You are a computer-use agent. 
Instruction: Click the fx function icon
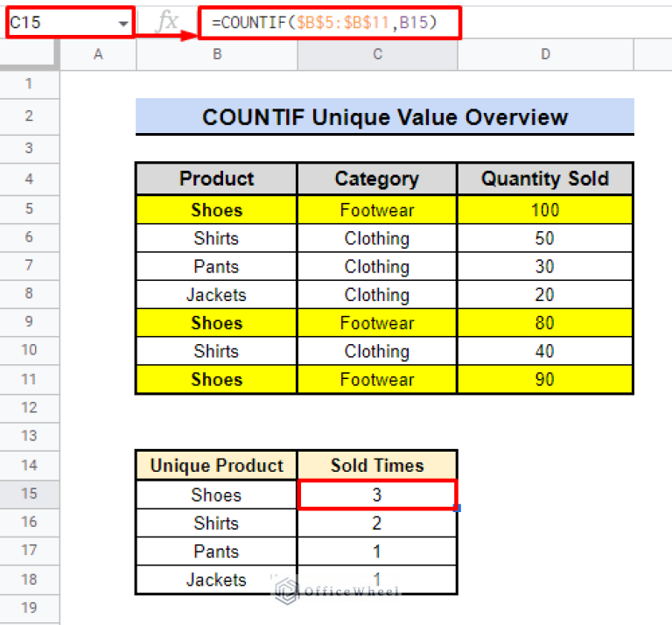(166, 23)
